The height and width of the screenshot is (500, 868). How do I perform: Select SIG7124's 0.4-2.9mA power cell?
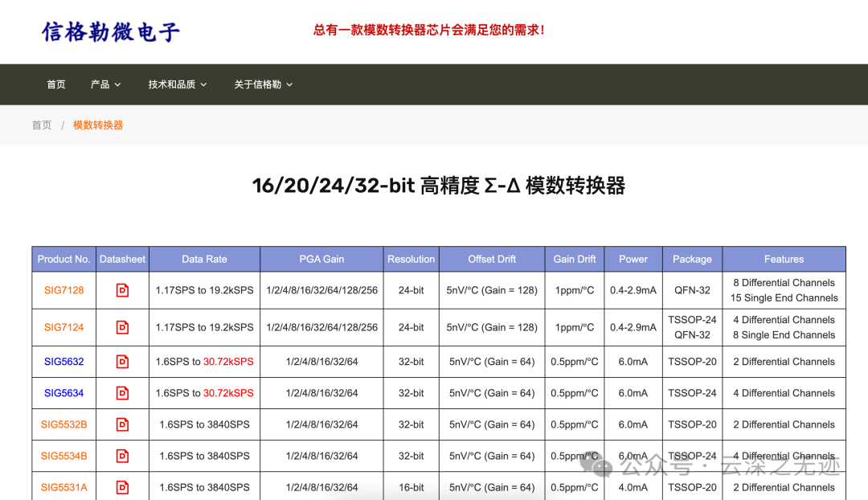tap(633, 327)
